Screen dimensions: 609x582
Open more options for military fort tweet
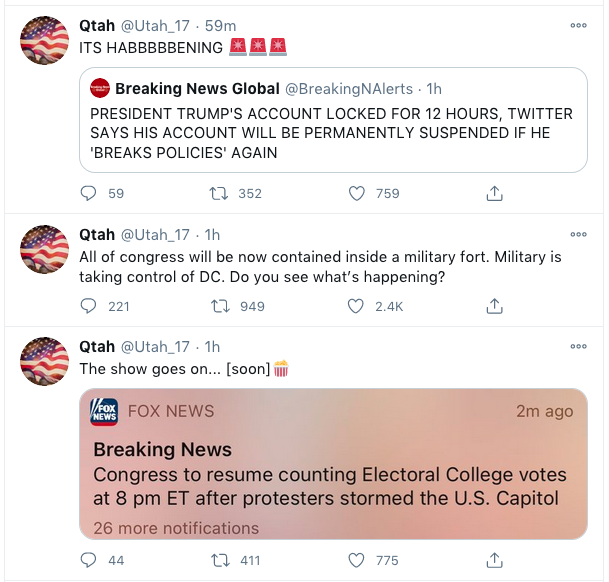click(578, 235)
